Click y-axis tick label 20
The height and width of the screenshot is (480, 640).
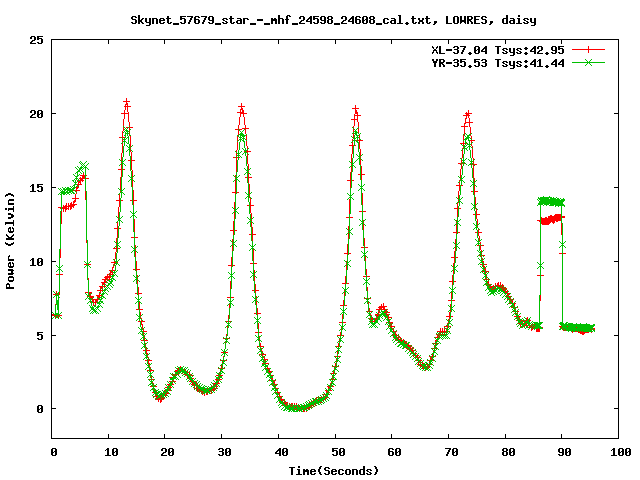click(x=36, y=114)
